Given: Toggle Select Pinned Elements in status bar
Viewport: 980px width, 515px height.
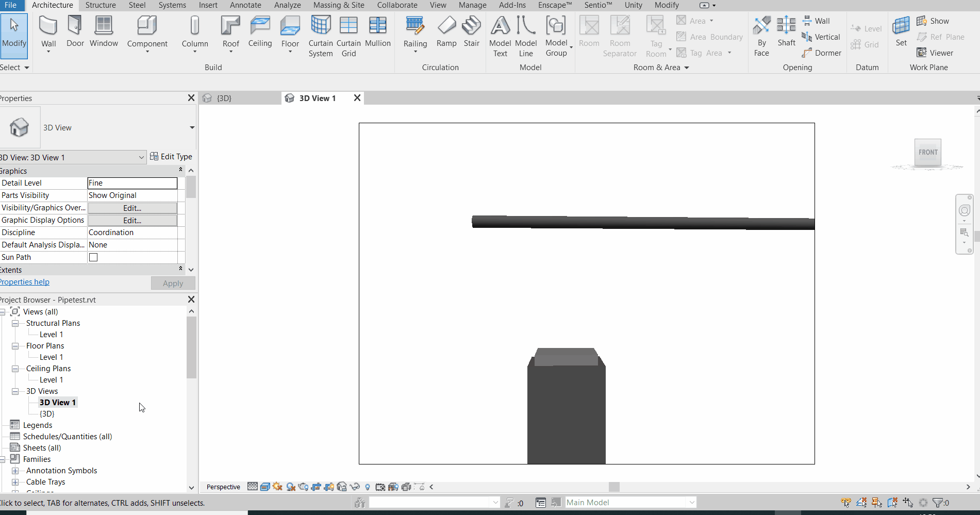Looking at the screenshot, I should click(877, 503).
